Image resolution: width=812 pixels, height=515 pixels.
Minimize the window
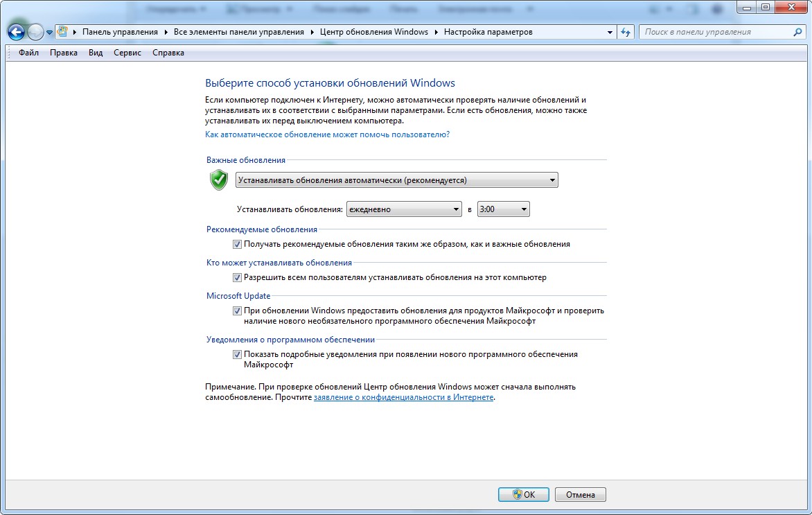(746, 7)
